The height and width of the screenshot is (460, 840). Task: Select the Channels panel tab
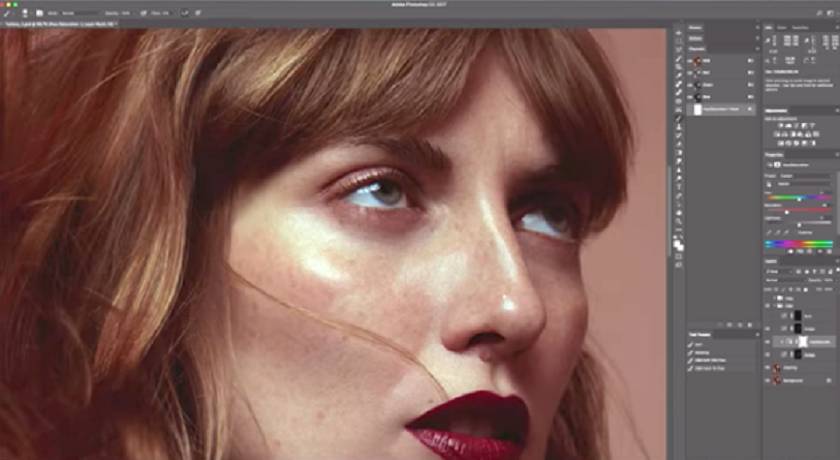[697, 49]
